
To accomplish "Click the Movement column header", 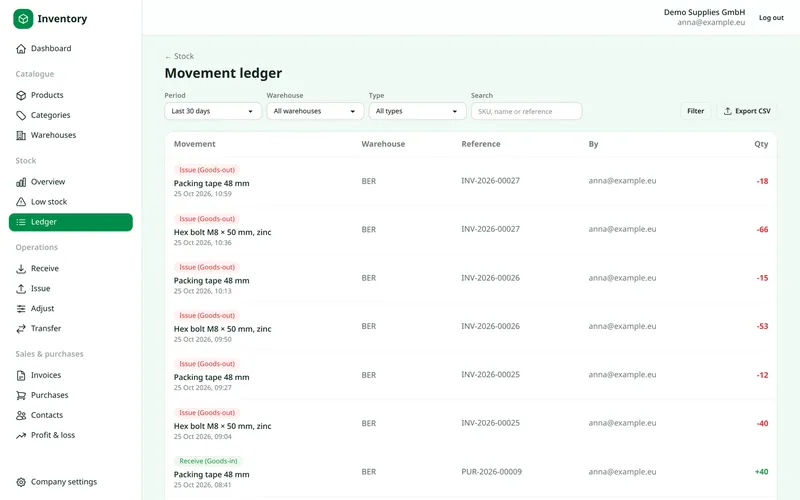I will 194,144.
